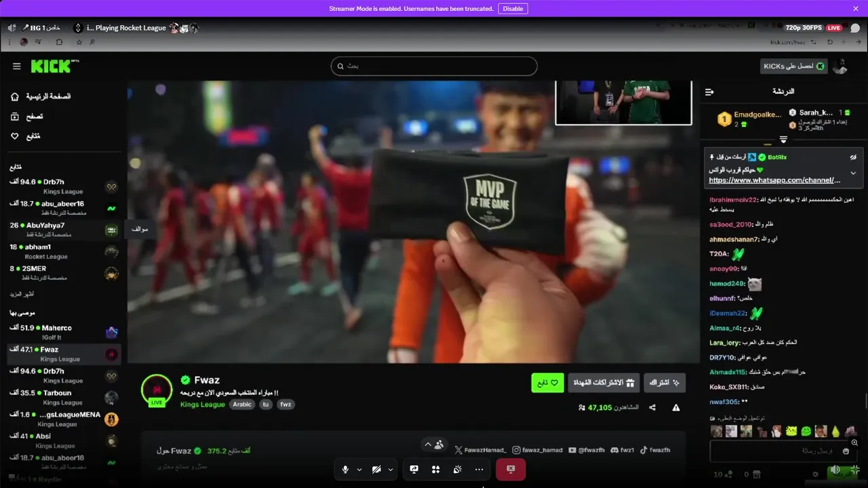Hide the pinned BotRix message
Viewport: 868px width, 488px height.
[x=853, y=157]
